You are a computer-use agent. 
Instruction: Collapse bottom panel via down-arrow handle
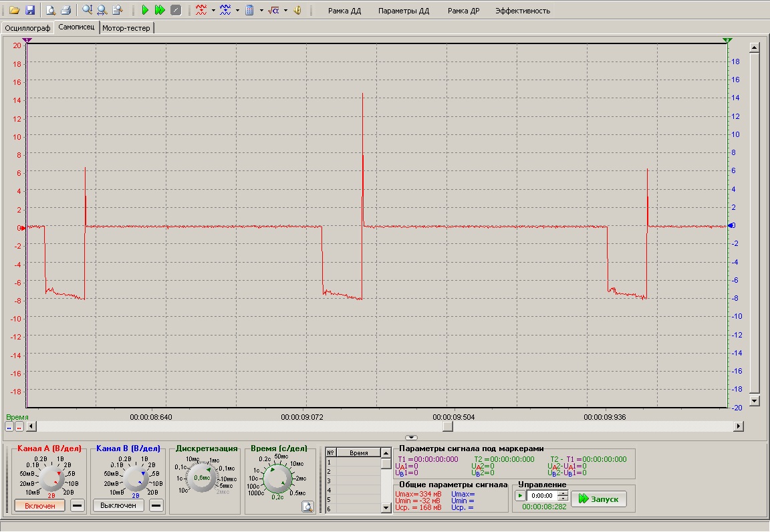click(x=412, y=437)
